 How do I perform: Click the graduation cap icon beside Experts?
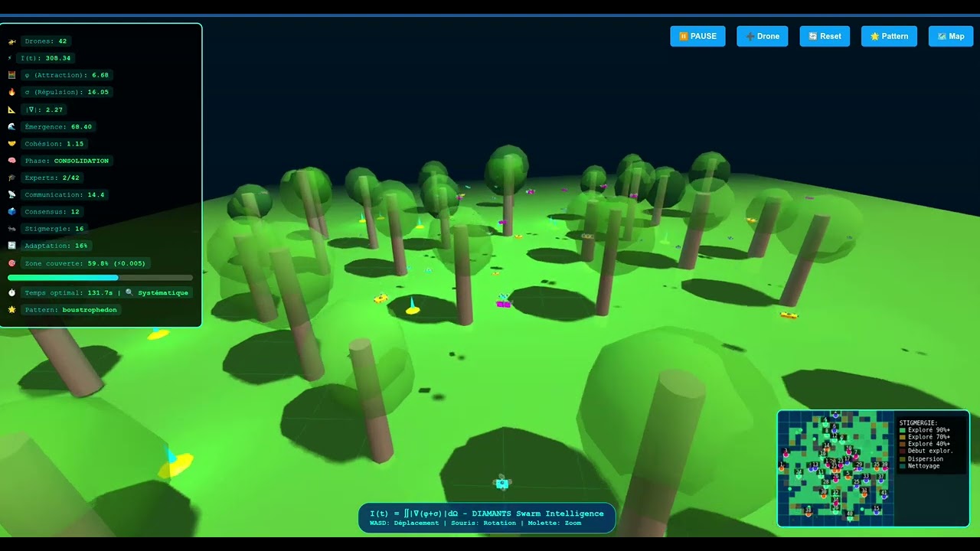point(11,178)
